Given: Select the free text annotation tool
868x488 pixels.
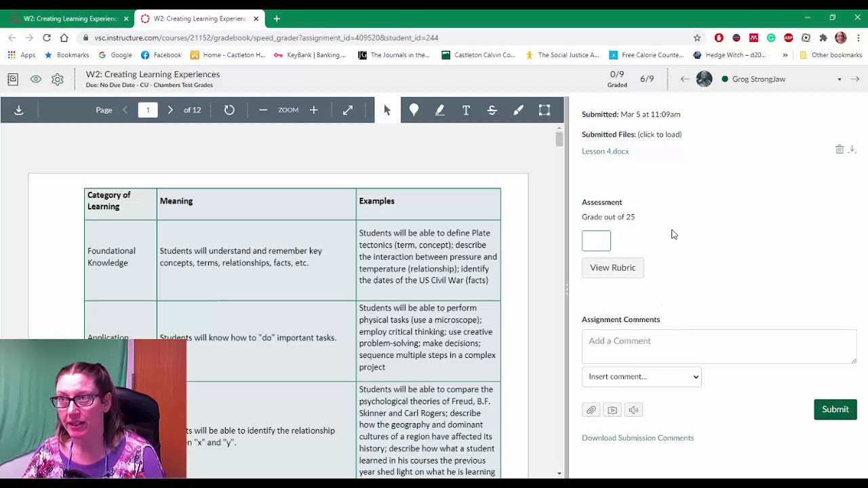Looking at the screenshot, I should (x=466, y=110).
